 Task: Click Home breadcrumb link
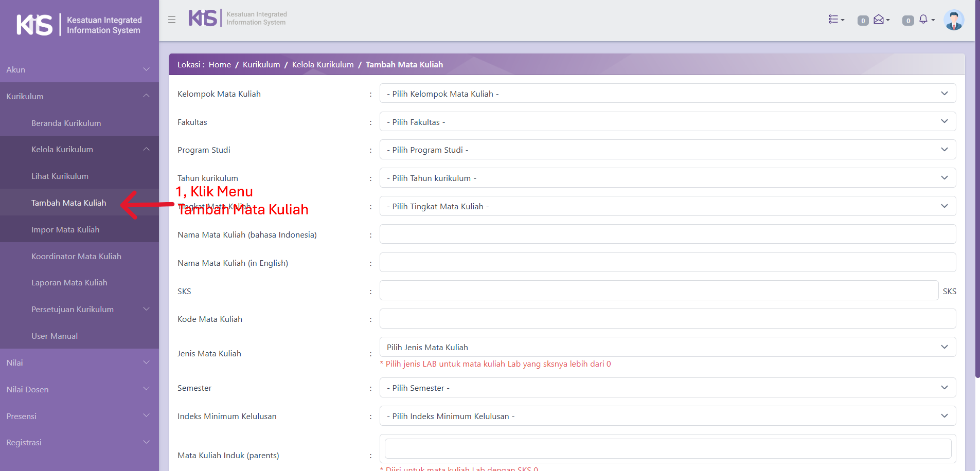point(220,64)
